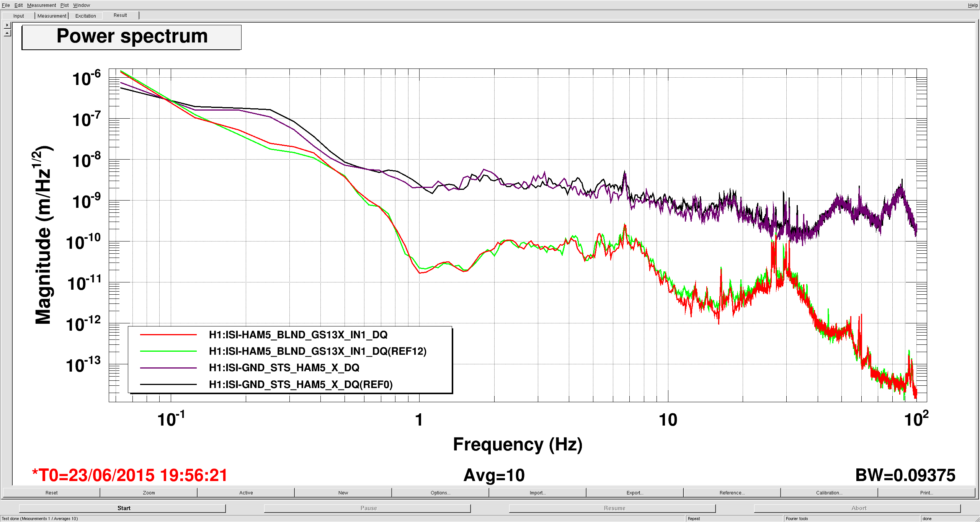Select the Result tab

coord(120,15)
